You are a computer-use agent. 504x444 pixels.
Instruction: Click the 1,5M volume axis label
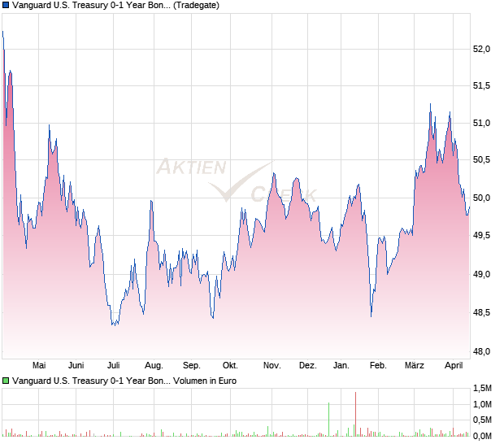pos(482,389)
